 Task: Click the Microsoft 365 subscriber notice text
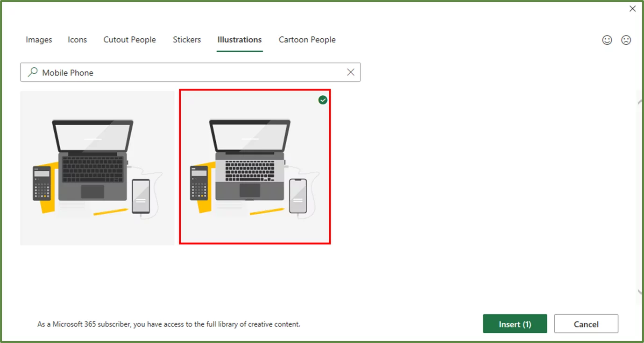(x=169, y=324)
